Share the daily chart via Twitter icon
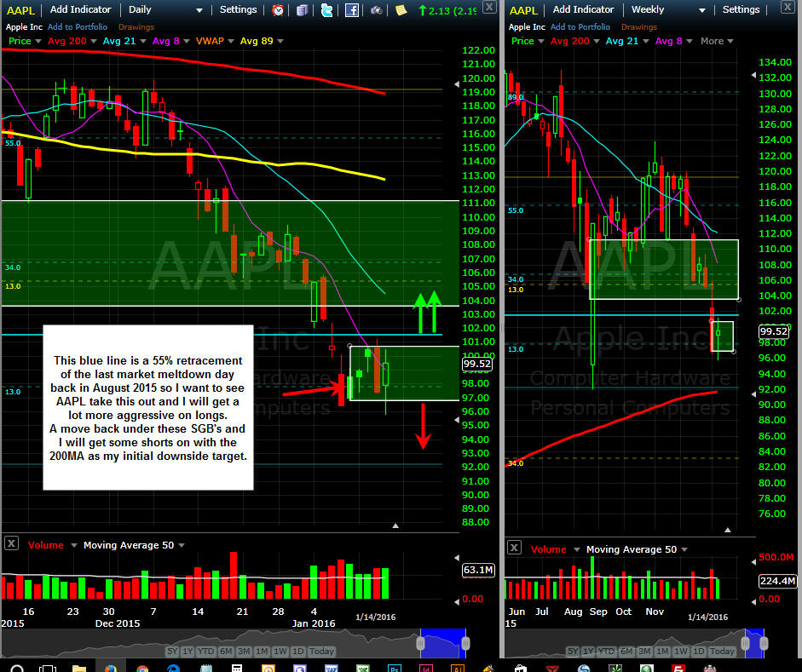Viewport: 802px width, 672px height. 326,10
